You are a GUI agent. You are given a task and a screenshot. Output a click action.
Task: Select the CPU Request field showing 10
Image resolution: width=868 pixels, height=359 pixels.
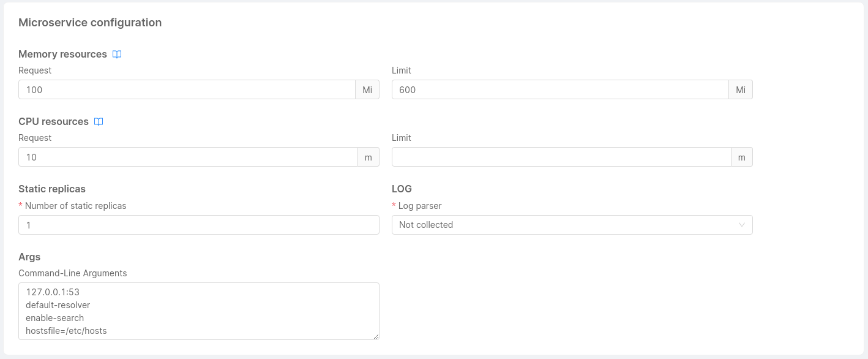pos(188,157)
